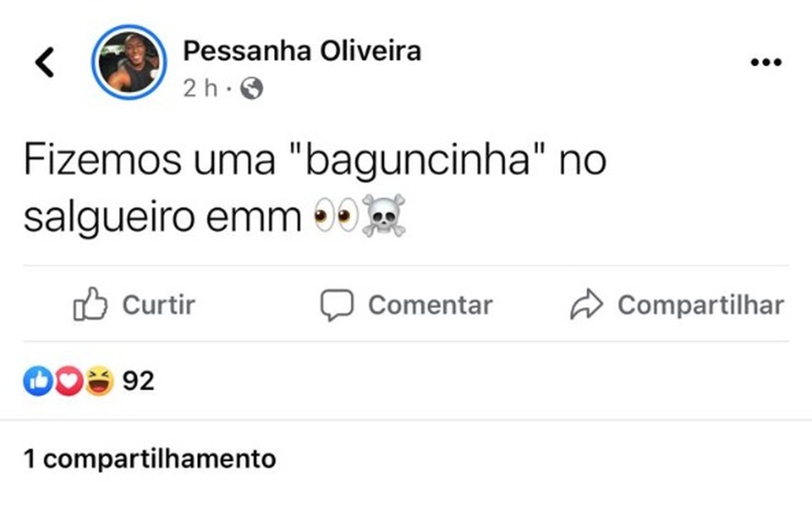Click the eyes emoji in the post
Viewport: 812px width, 508px height.
click(x=336, y=217)
